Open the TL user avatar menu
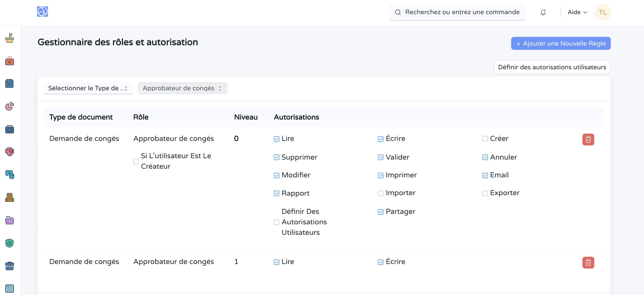 pos(602,12)
